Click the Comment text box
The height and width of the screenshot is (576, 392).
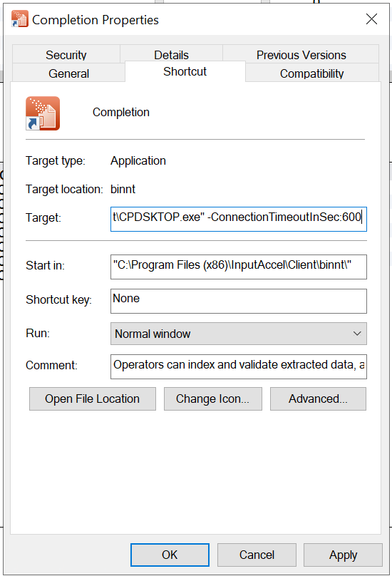tap(239, 366)
